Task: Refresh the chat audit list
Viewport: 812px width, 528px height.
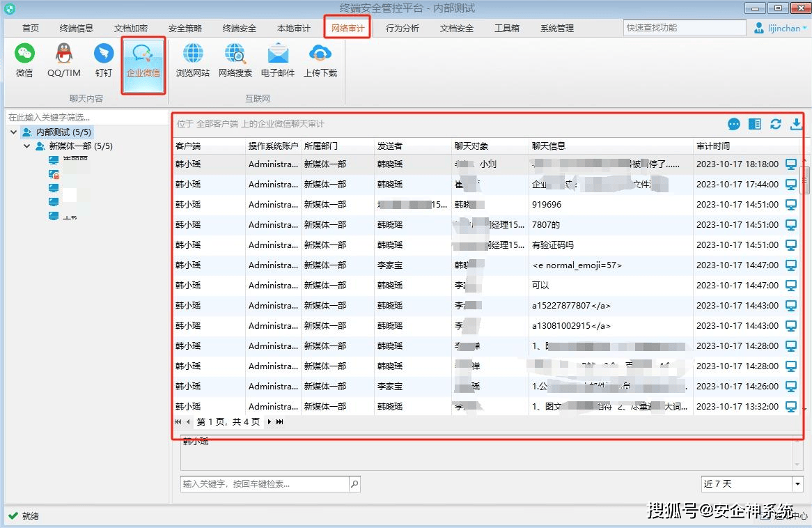Action: click(x=775, y=124)
